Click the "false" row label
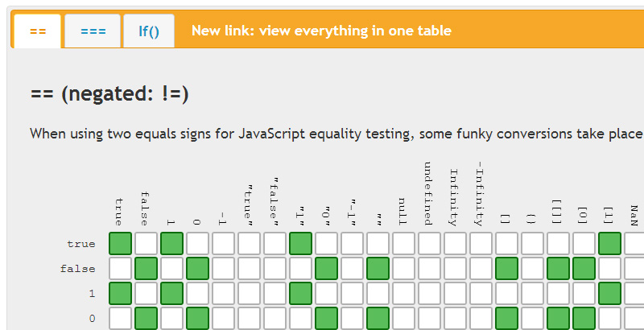This screenshot has height=330, width=644. tap(78, 270)
